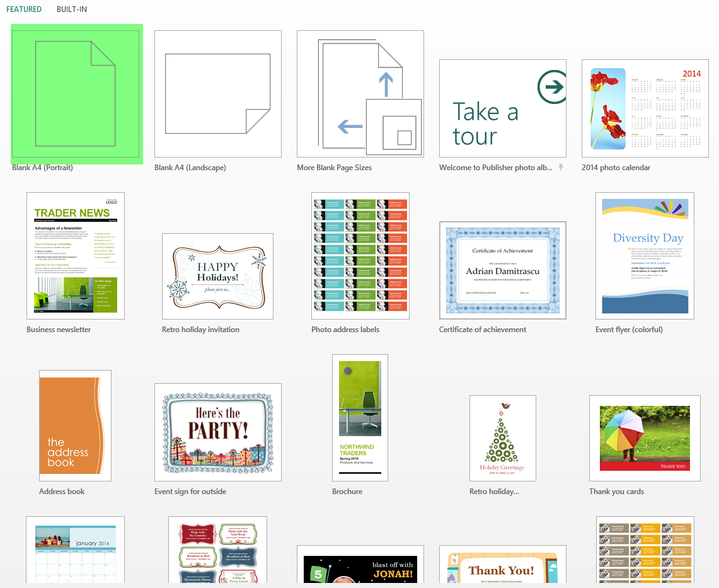Click the Event sign for outside label
Screen dimensions: 719x588
tap(190, 491)
